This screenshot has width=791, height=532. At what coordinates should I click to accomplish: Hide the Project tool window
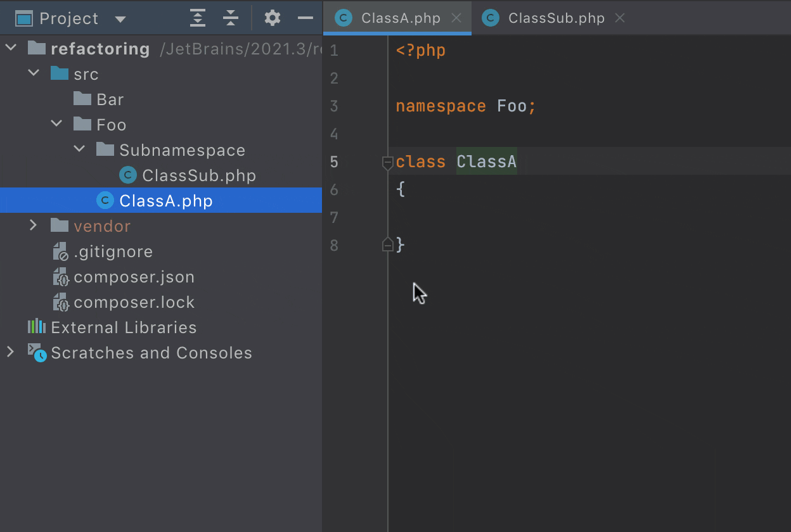coord(305,18)
